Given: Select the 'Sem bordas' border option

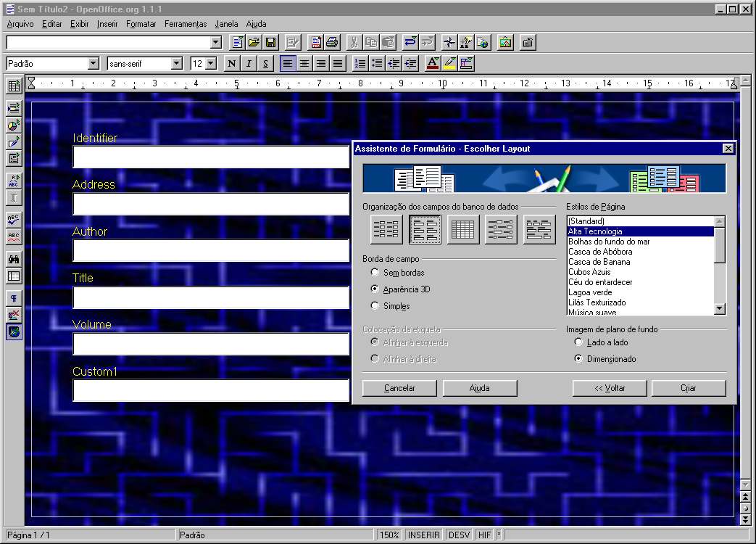Looking at the screenshot, I should pyautogui.click(x=375, y=273).
